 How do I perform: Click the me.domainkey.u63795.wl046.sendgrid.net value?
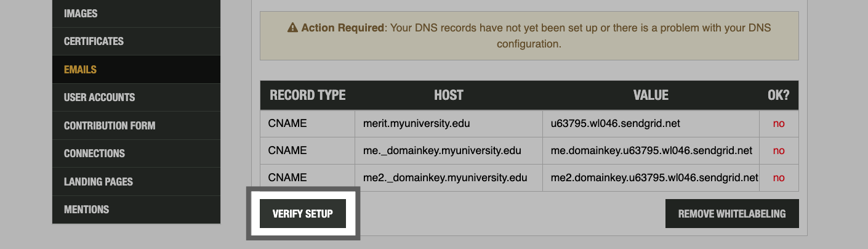tap(651, 150)
